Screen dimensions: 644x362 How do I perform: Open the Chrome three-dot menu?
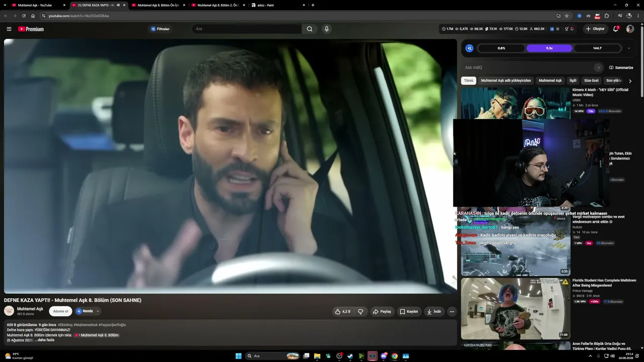click(638, 16)
